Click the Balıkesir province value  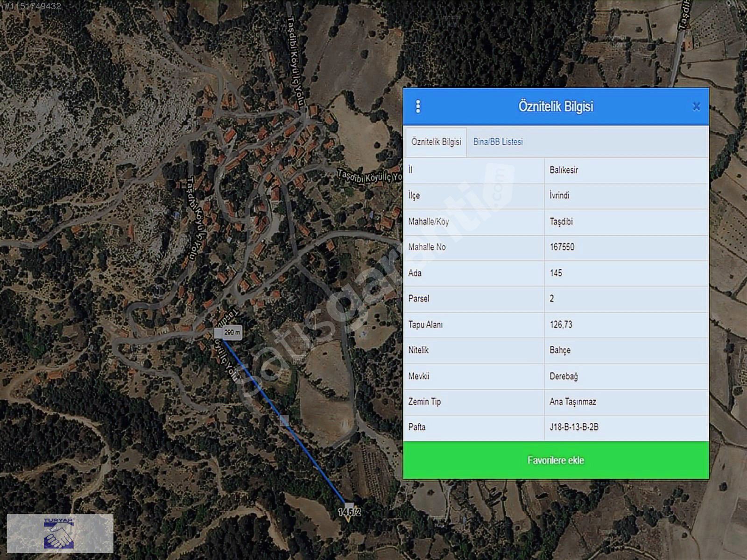564,170
